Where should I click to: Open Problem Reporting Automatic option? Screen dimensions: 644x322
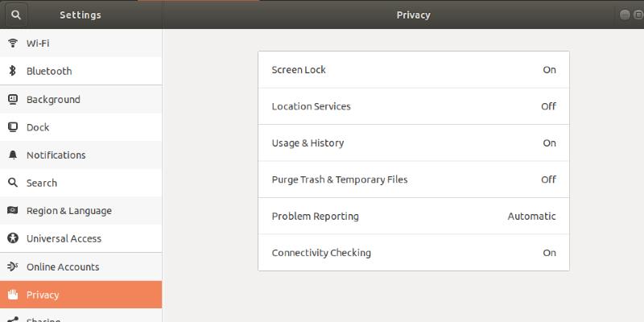click(x=413, y=216)
